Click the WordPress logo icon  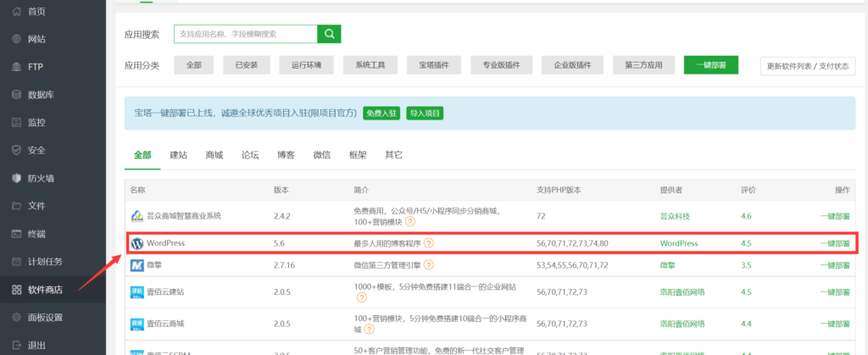[137, 243]
